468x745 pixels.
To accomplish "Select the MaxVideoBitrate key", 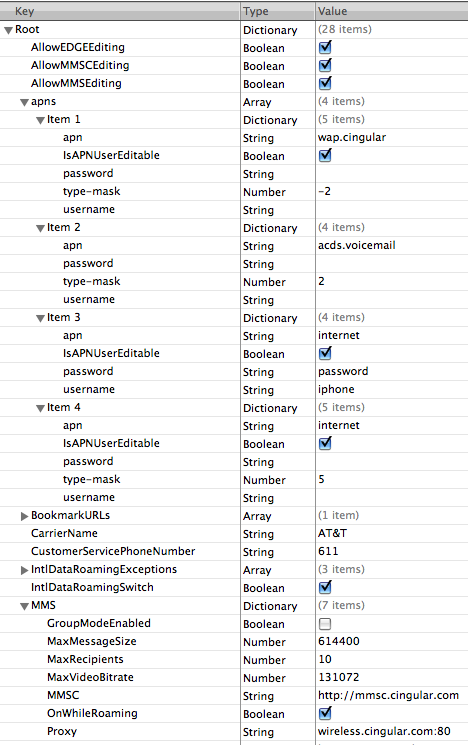I will (90, 678).
